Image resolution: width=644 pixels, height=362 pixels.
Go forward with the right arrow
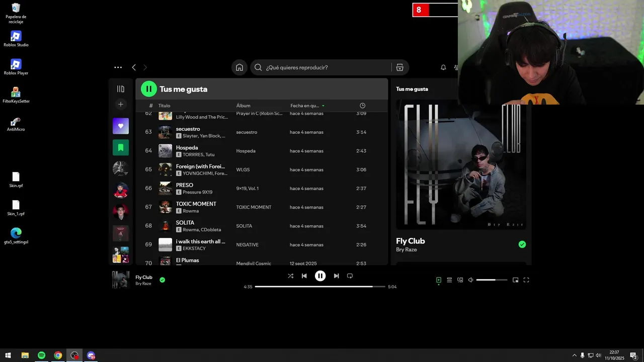click(145, 67)
